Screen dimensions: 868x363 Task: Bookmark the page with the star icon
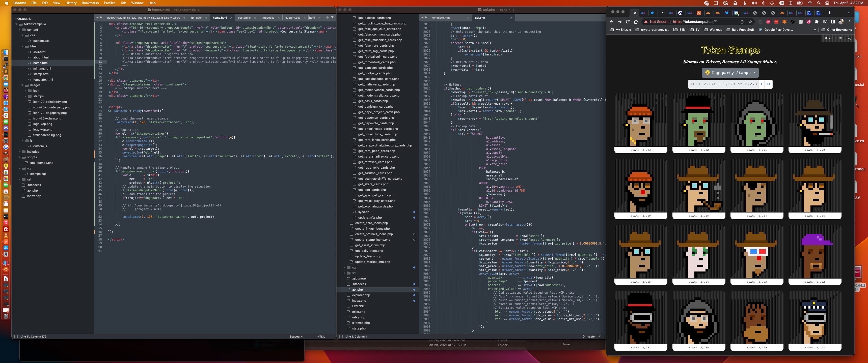pos(750,21)
